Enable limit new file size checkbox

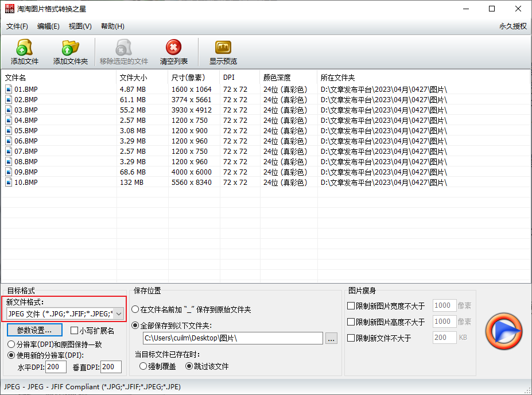[351, 338]
